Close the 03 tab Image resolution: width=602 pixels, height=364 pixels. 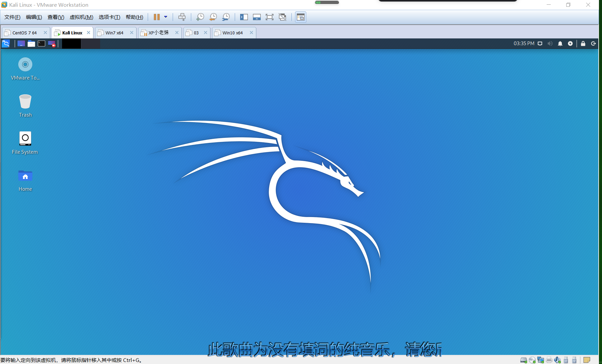pyautogui.click(x=205, y=33)
